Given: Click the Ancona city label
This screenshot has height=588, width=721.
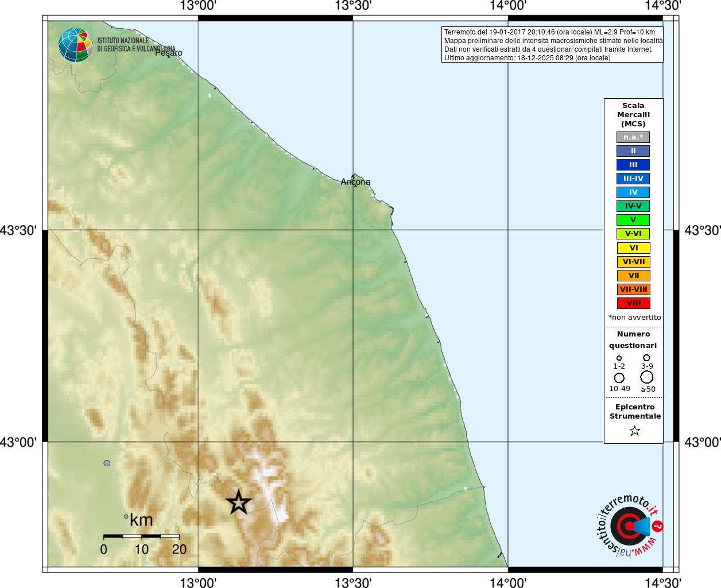Looking at the screenshot, I should click(355, 182).
